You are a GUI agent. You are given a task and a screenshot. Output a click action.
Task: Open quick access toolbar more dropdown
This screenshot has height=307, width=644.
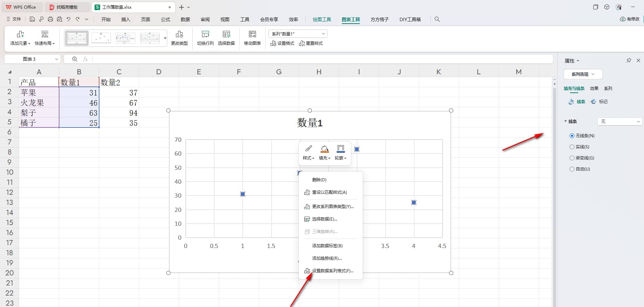coord(87,19)
